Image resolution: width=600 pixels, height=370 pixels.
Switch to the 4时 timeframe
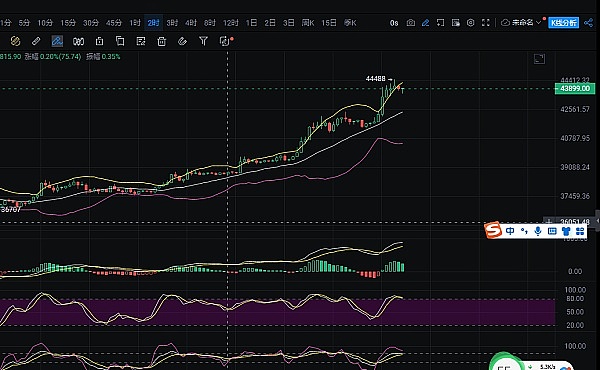coord(191,23)
